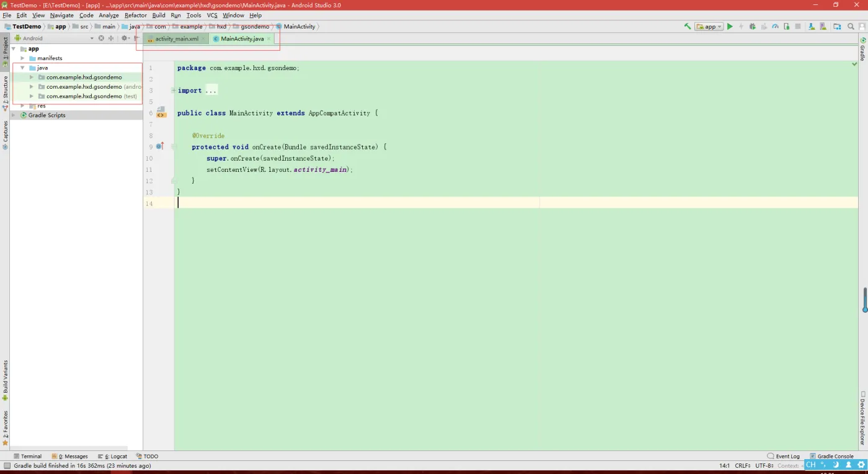Open the Event Log
This screenshot has height=474, width=868.
(784, 456)
